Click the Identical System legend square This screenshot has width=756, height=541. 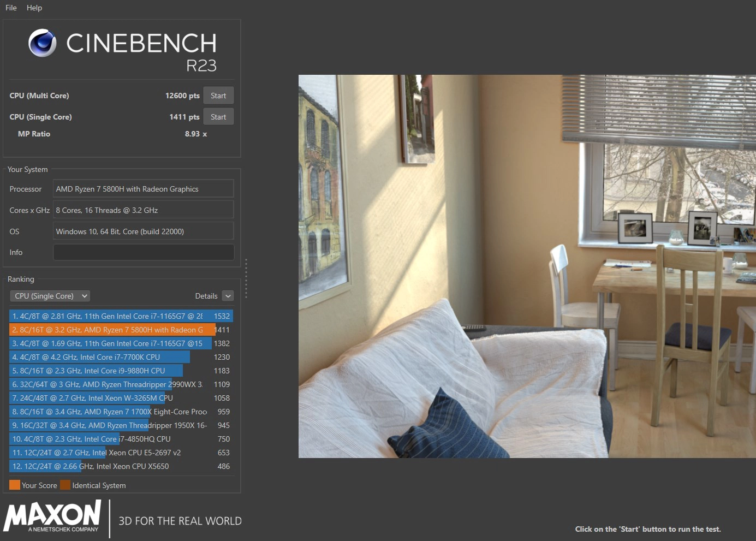(x=65, y=484)
